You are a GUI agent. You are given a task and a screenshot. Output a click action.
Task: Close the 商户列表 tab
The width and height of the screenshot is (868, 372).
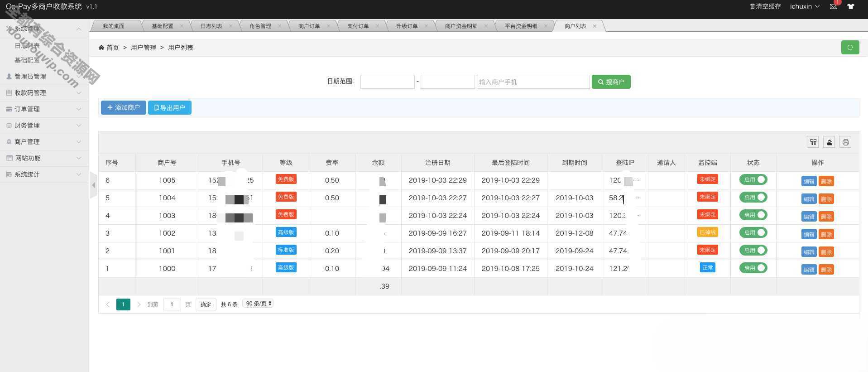(595, 26)
